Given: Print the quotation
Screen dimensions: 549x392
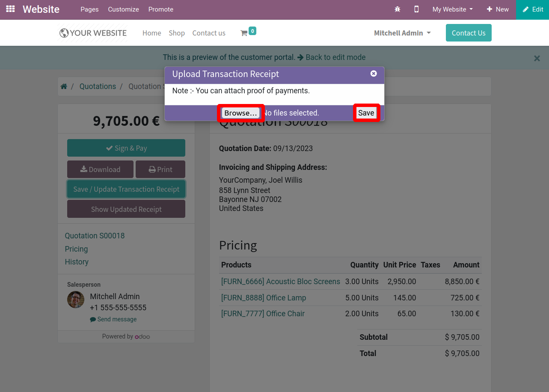Looking at the screenshot, I should point(160,169).
